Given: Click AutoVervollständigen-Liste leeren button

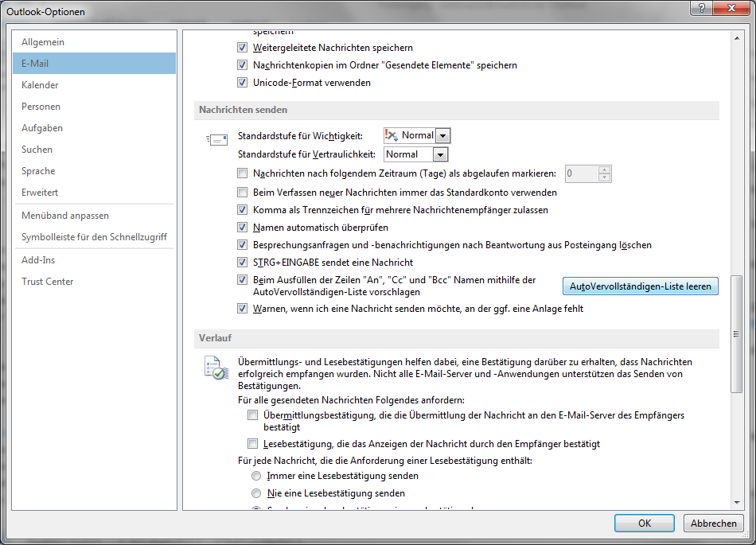Looking at the screenshot, I should pyautogui.click(x=641, y=286).
